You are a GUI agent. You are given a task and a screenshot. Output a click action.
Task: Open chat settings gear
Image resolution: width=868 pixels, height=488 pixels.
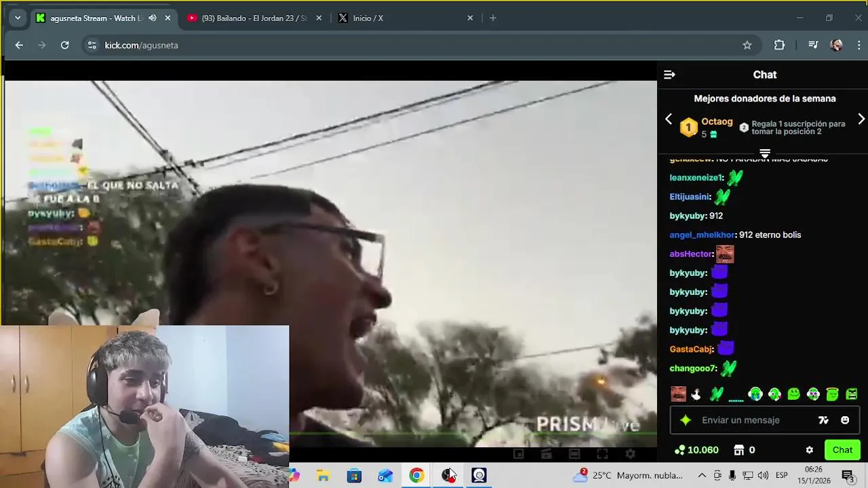tap(809, 450)
